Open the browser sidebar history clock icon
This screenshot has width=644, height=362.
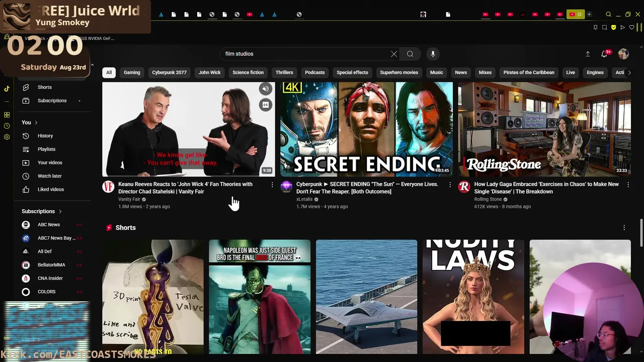click(7, 126)
